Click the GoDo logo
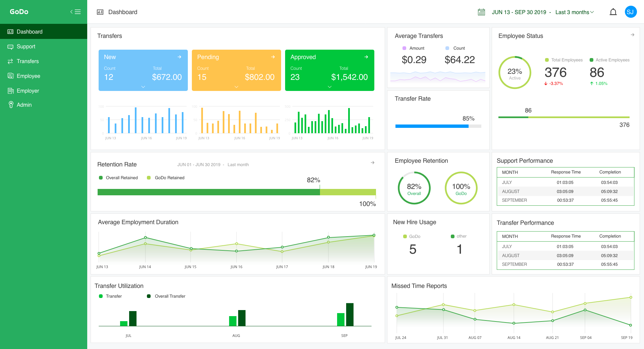644x349 pixels. coord(19,12)
